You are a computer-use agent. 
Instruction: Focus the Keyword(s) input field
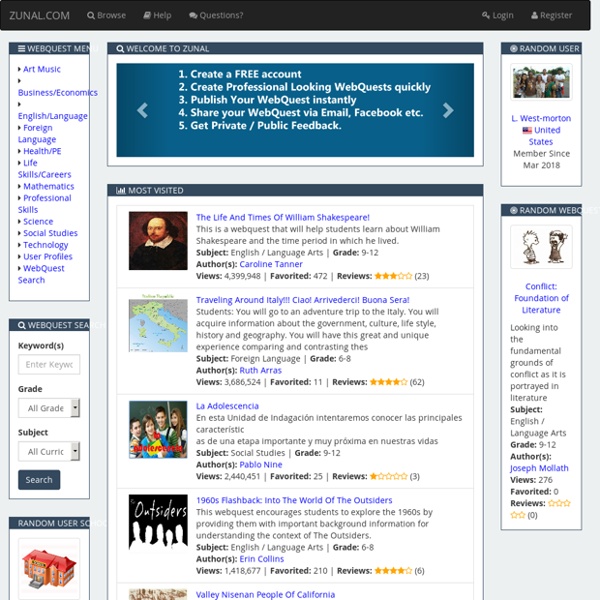coord(49,364)
